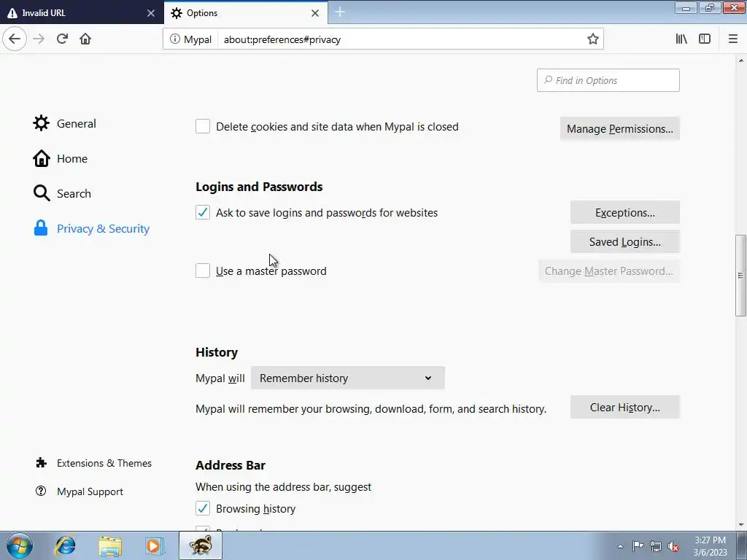Click Clear History button
The width and height of the screenshot is (747, 560).
point(625,407)
